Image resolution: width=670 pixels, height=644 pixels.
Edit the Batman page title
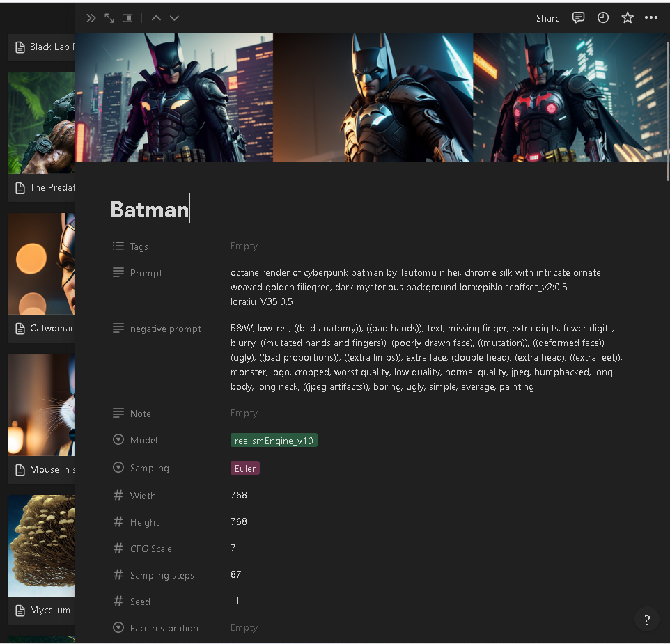point(150,210)
